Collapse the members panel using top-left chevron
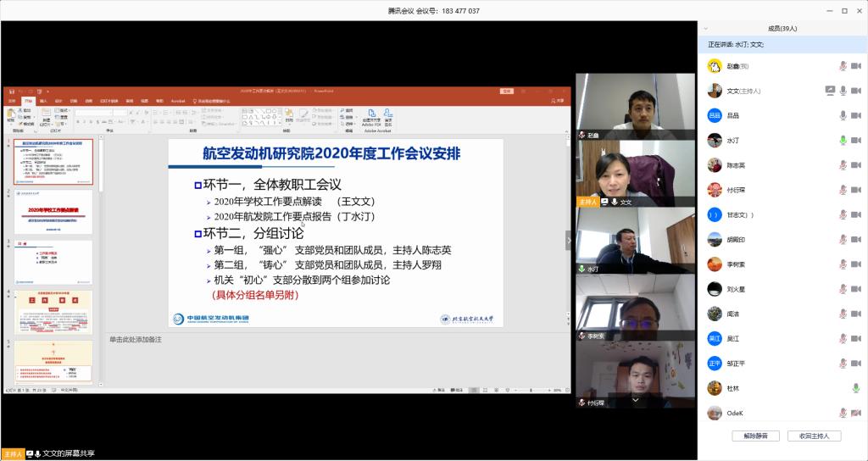 [x=708, y=28]
